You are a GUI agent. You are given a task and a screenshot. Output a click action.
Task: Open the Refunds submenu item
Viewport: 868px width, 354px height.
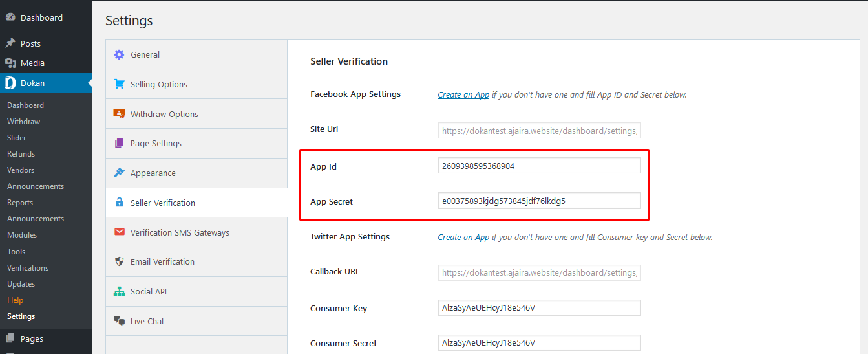point(21,153)
